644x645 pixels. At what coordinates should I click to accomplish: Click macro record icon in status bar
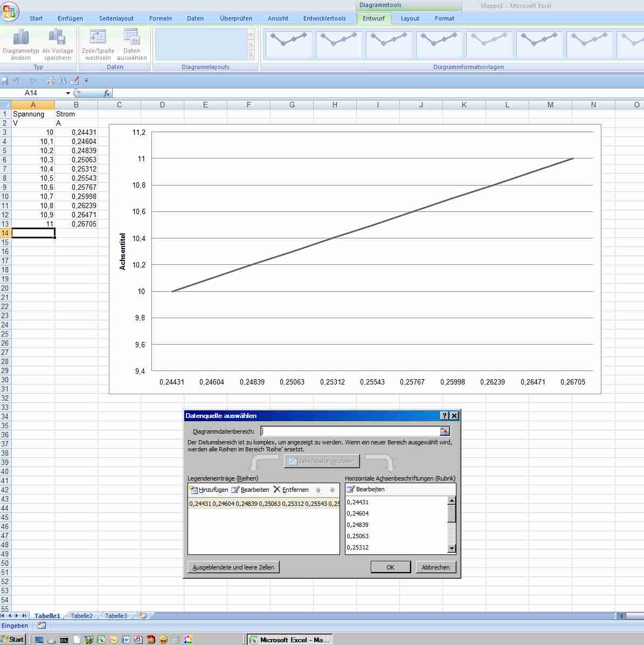41,626
